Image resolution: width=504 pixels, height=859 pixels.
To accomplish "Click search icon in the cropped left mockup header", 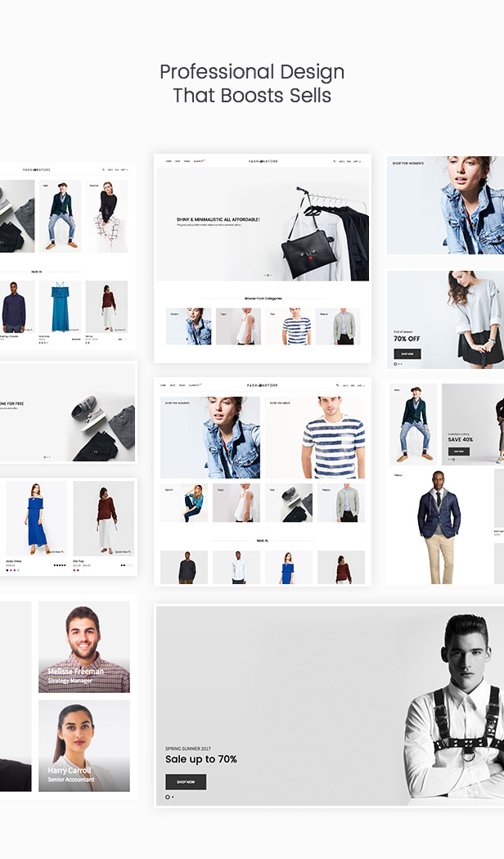I will (103, 170).
